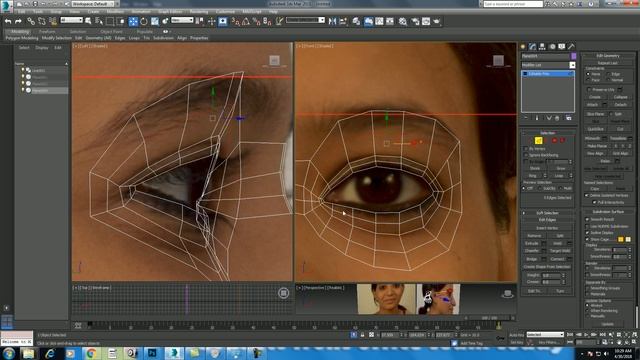Screen dimensions: 640x360
Task: Activate the Select and Rotate tool
Action: click(144, 21)
